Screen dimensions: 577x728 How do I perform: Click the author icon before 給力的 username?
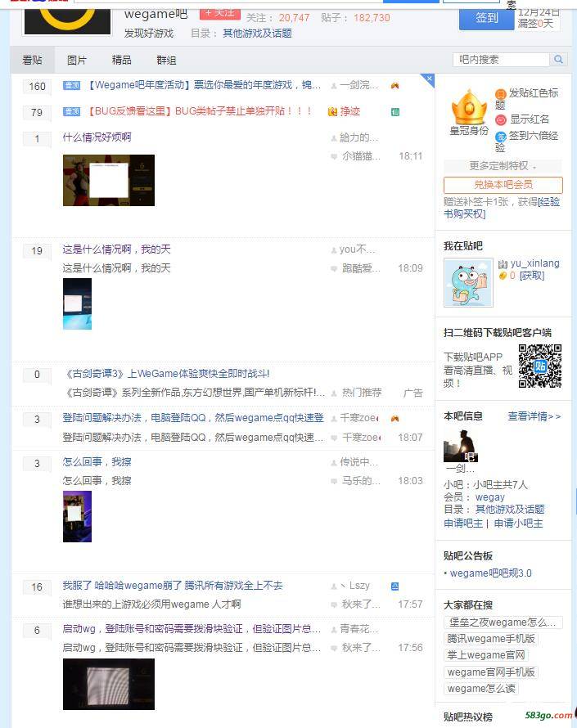[334, 138]
